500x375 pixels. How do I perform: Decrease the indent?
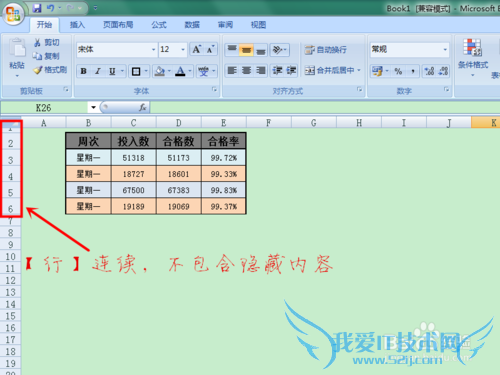tap(277, 70)
